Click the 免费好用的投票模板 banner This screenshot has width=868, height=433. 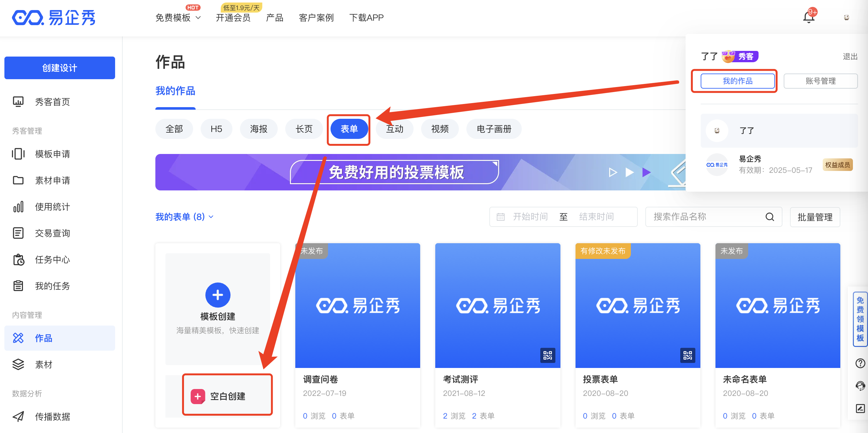pyautogui.click(x=420, y=172)
